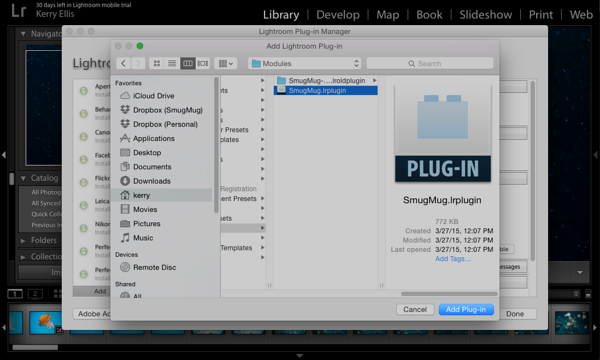The image size is (600, 360).
Task: Click the Lr logo identity plate
Action: click(x=19, y=11)
